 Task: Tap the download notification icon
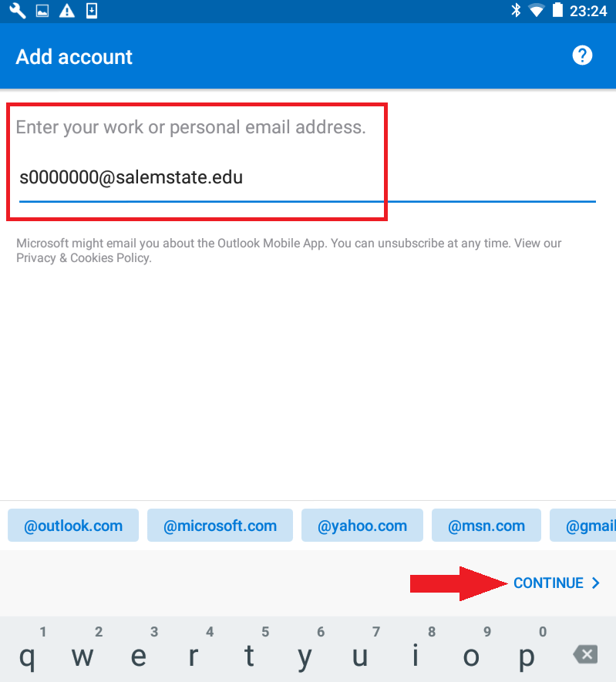pyautogui.click(x=92, y=11)
